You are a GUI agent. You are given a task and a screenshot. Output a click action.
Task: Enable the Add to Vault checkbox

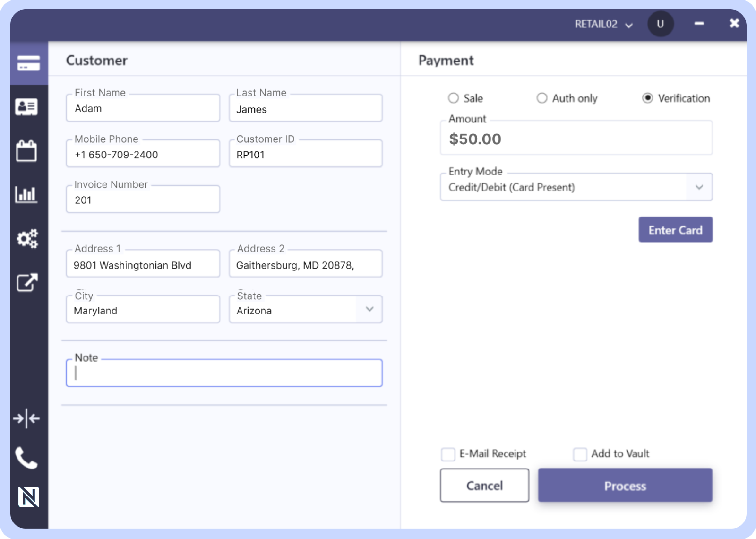point(580,454)
